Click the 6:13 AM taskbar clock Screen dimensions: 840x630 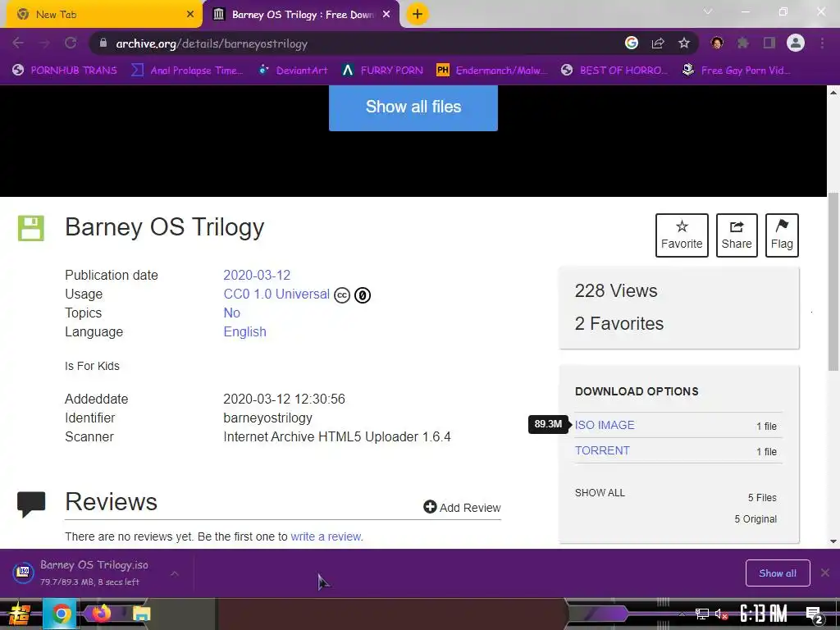[763, 614]
